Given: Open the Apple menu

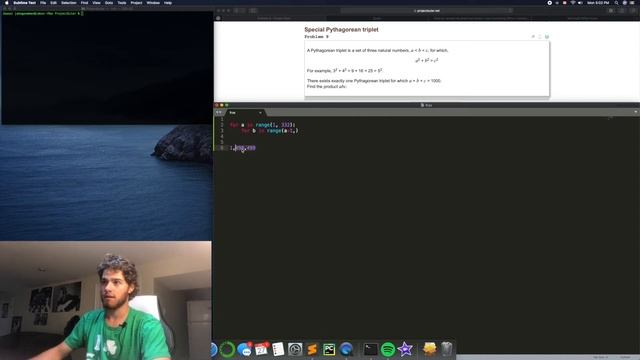Looking at the screenshot, I should click(7, 2).
